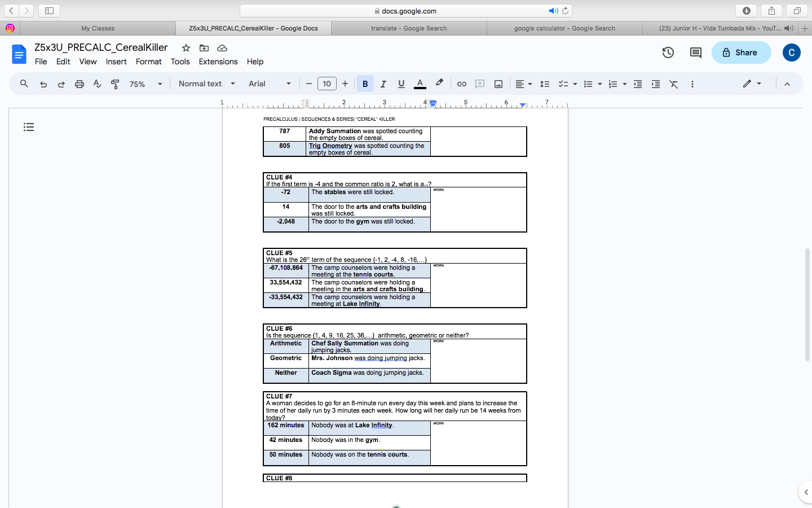Open line and paragraph spacing
The height and width of the screenshot is (508, 812).
pyautogui.click(x=545, y=84)
